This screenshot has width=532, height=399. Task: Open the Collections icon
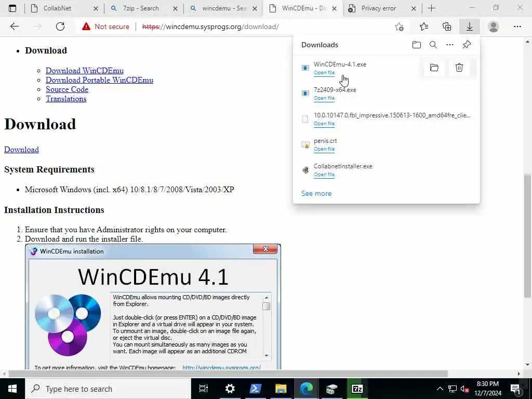[x=447, y=26]
